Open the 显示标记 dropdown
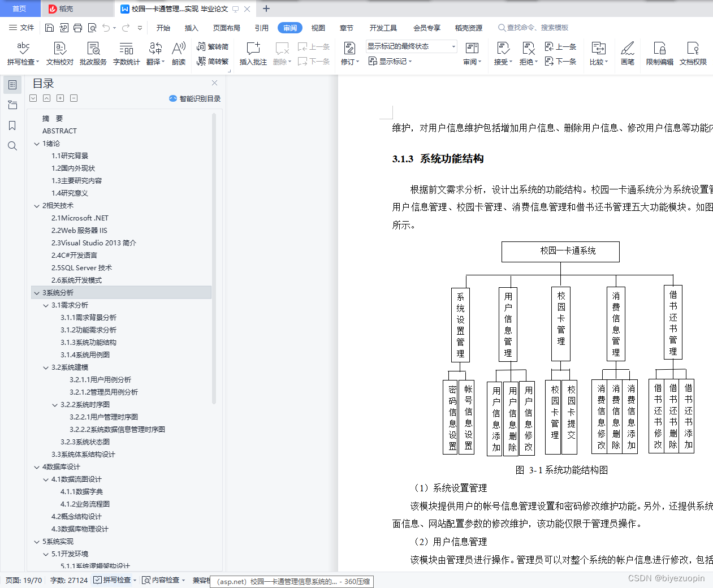 click(x=390, y=61)
